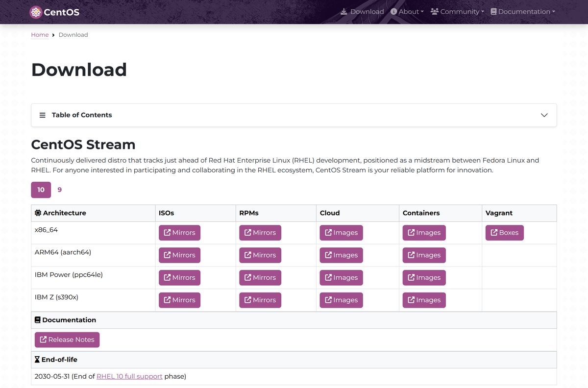The image size is (588, 388).
Task: Open the Documentation dropdown menu
Action: tap(523, 12)
